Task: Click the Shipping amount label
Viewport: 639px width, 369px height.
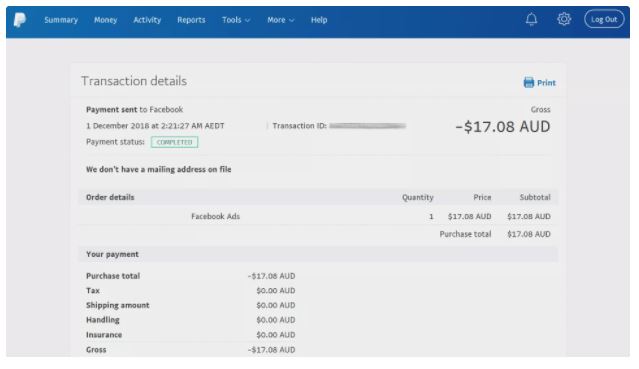Action: [x=118, y=305]
